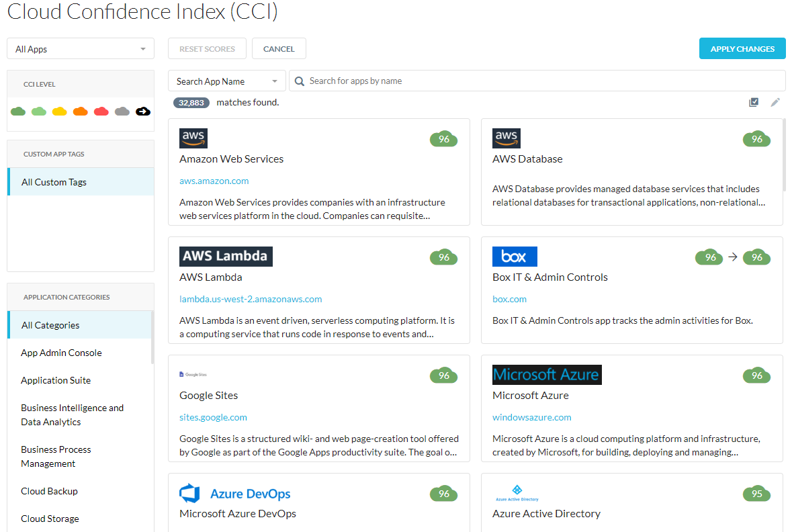Click score 96 cloud on Amazon Web Services

tap(444, 139)
